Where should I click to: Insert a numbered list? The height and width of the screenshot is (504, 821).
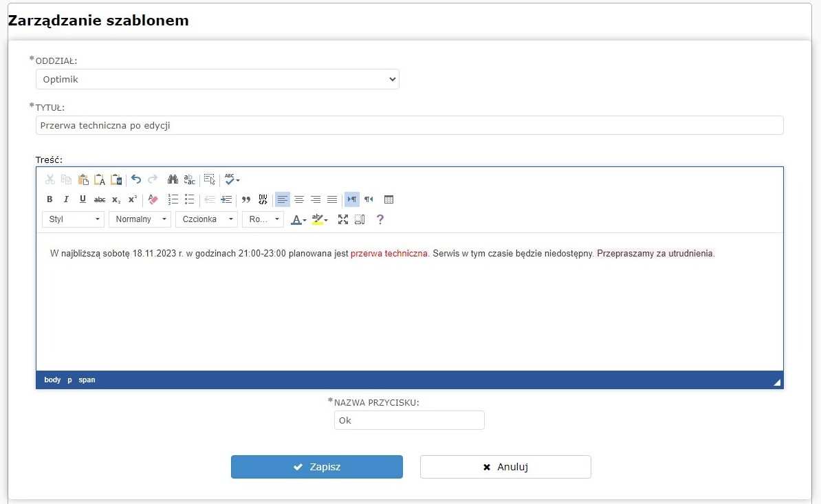(x=173, y=199)
